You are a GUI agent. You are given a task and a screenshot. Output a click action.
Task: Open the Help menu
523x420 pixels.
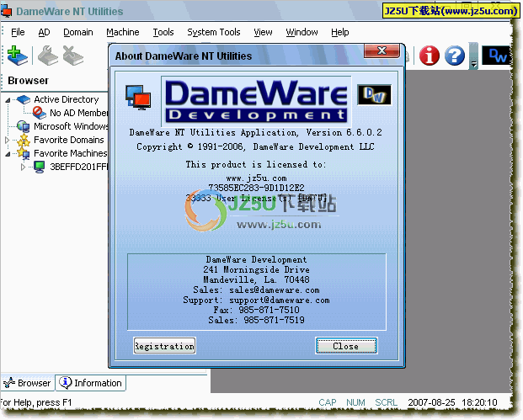[340, 32]
